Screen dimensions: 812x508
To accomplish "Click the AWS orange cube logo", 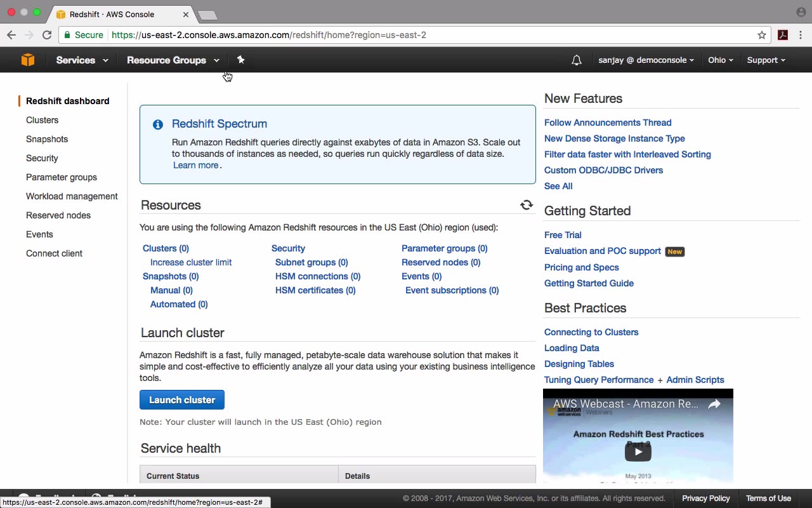I will click(x=27, y=60).
